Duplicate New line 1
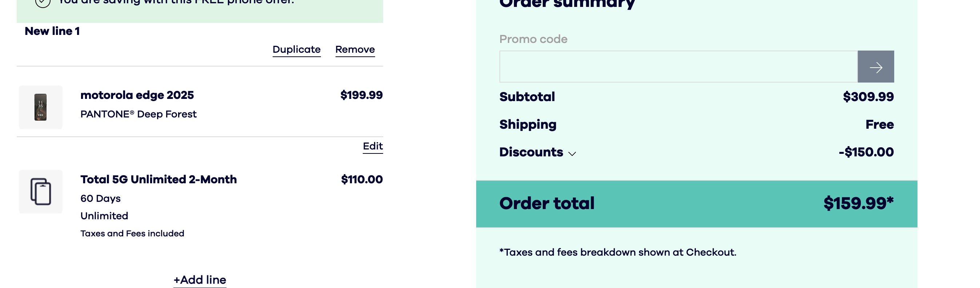The height and width of the screenshot is (288, 980). [296, 50]
